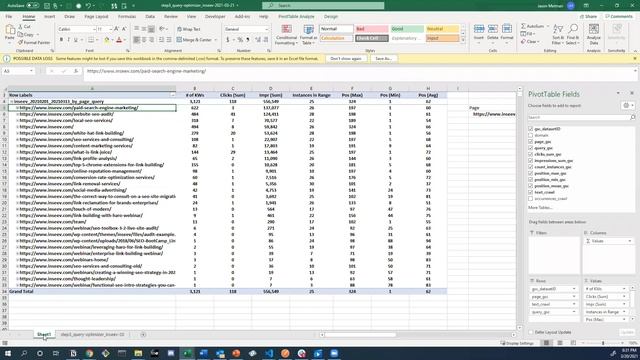Open dropdown for Σ Values column field
This screenshot has height=360, width=640.
pyautogui.click(x=629, y=241)
